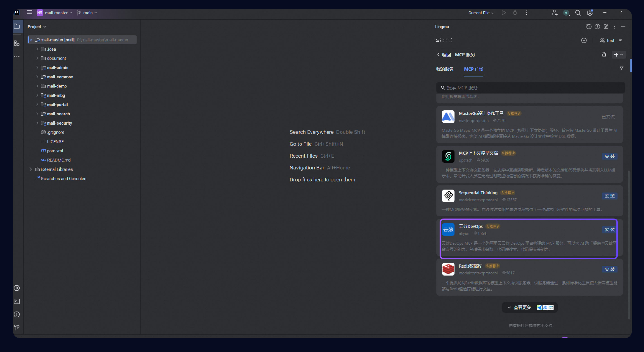Open more run actions menu
The image size is (644, 352).
526,13
